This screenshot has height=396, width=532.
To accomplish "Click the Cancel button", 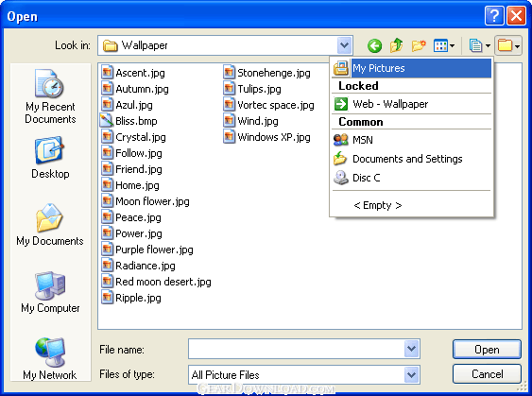I will coord(487,374).
